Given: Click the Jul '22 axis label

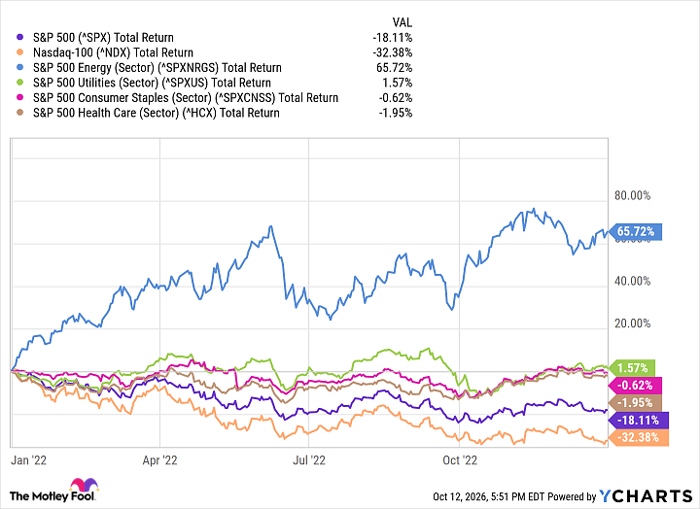Looking at the screenshot, I should 309,460.
